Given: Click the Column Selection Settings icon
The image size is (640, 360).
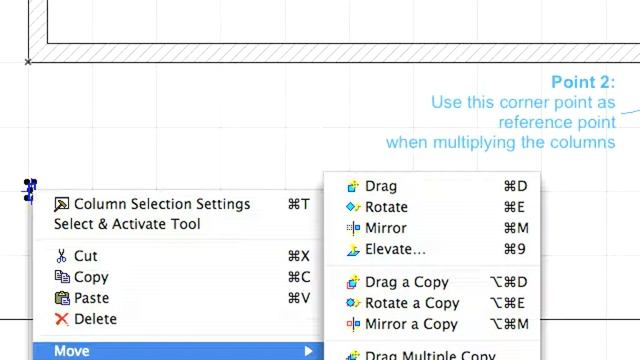Looking at the screenshot, I should (x=61, y=204).
